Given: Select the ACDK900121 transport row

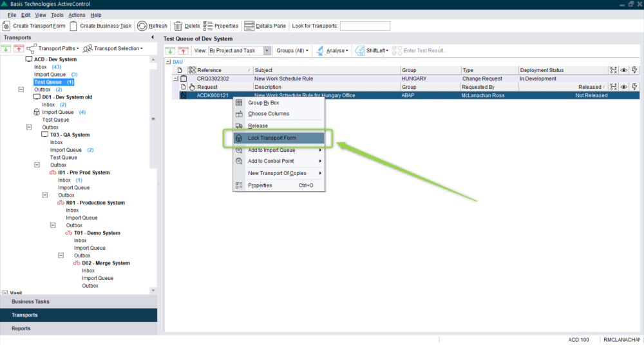Looking at the screenshot, I should (408, 95).
